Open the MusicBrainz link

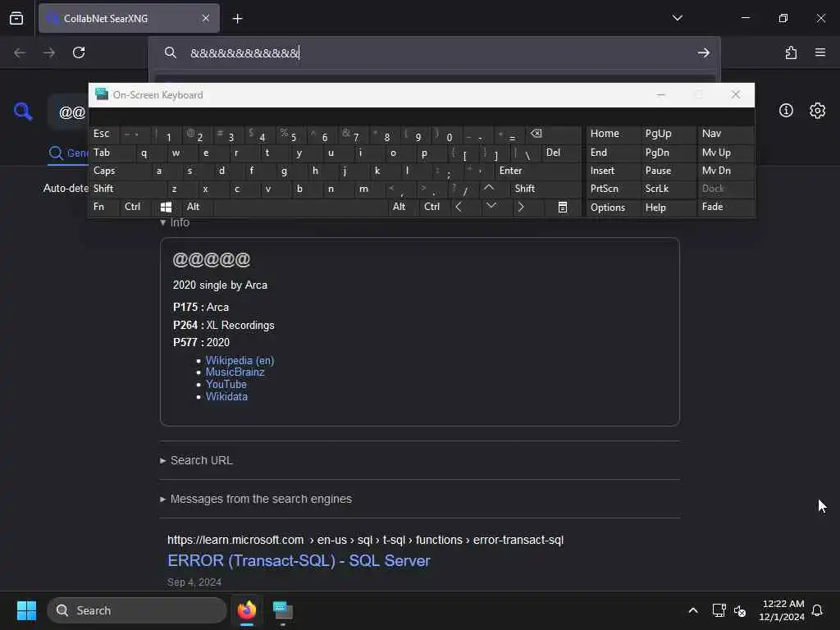pyautogui.click(x=235, y=372)
